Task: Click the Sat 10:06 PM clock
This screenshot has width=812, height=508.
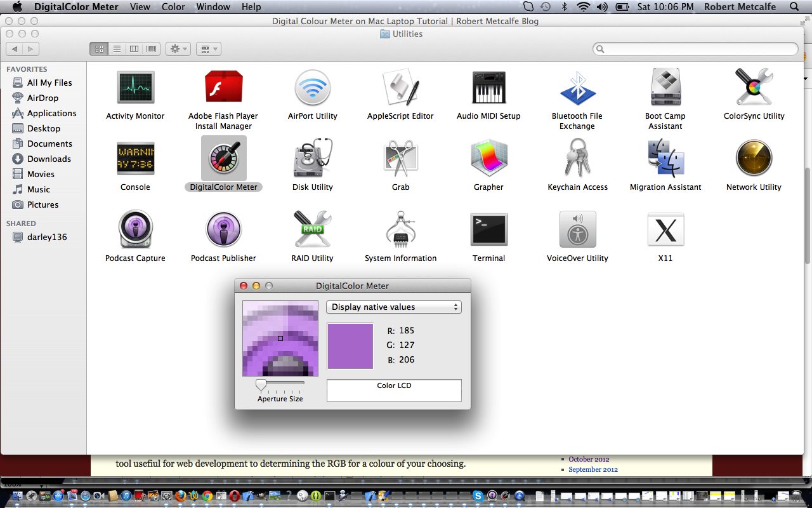Action: point(665,7)
